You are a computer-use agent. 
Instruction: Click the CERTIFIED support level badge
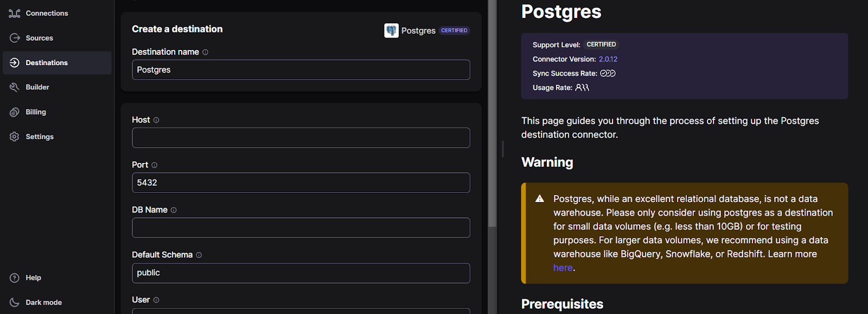click(x=601, y=45)
